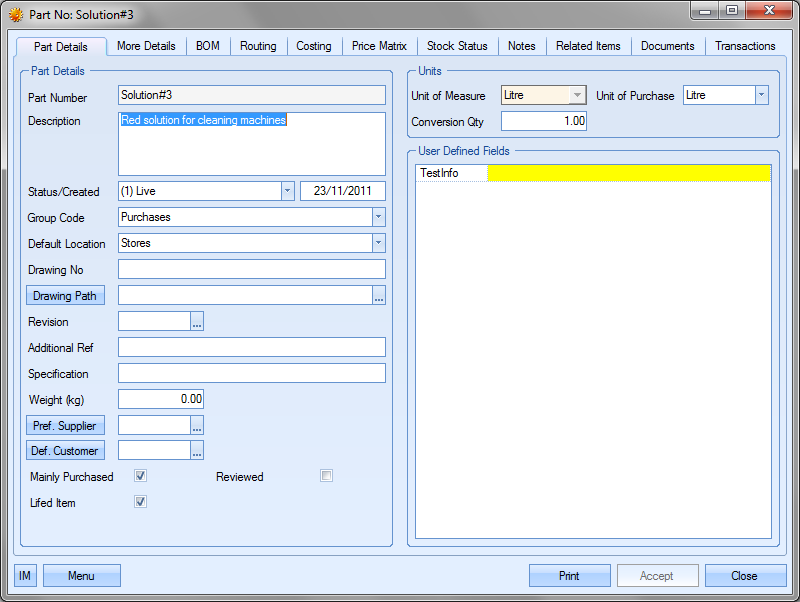
Task: Open the Menu button
Action: (x=82, y=576)
